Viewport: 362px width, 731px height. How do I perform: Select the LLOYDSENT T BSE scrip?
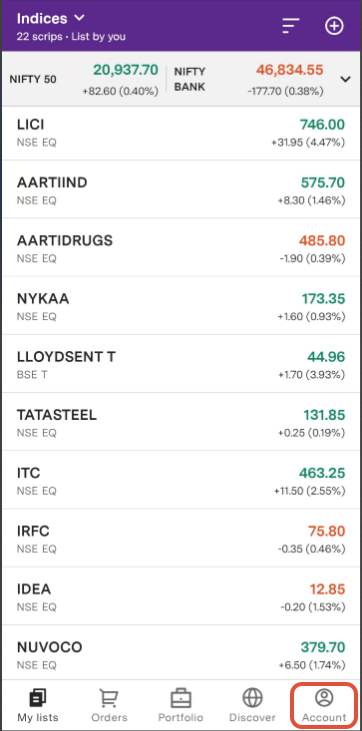tap(181, 365)
